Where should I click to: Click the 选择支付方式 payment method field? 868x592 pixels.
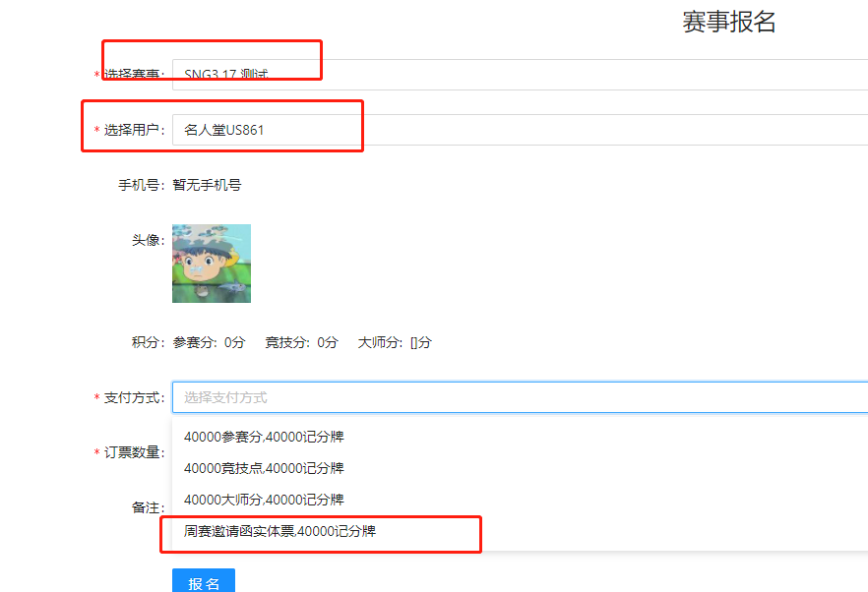pyautogui.click(x=519, y=397)
